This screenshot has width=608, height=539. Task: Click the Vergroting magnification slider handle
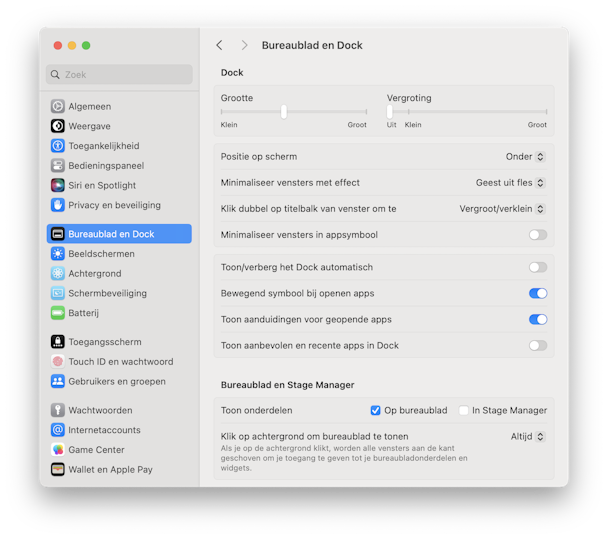click(x=390, y=112)
